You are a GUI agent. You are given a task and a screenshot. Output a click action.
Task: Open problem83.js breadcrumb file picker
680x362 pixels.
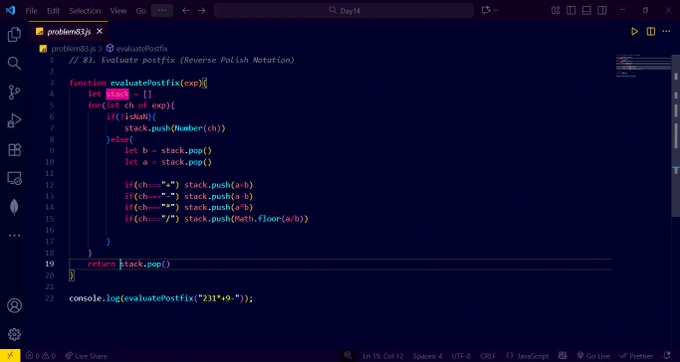(67, 49)
